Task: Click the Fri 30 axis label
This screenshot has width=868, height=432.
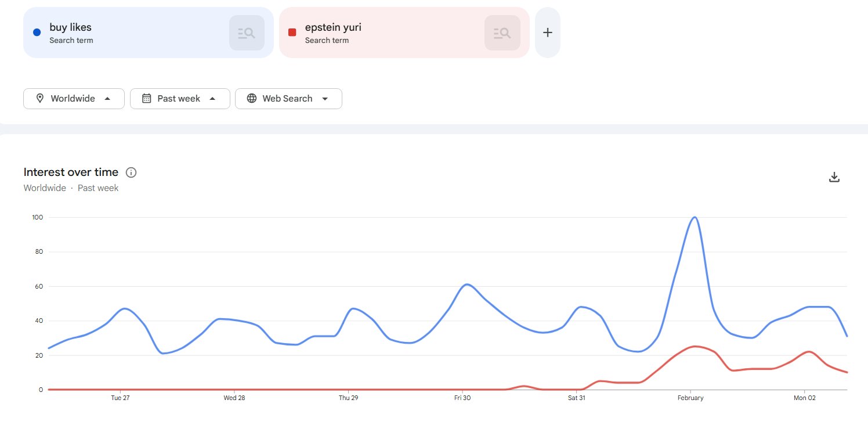Action: 462,398
